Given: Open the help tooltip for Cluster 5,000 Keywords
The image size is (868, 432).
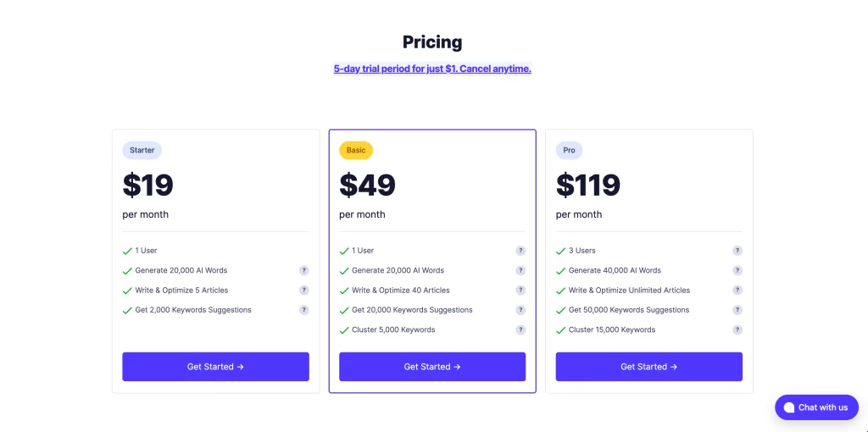Looking at the screenshot, I should pyautogui.click(x=520, y=330).
